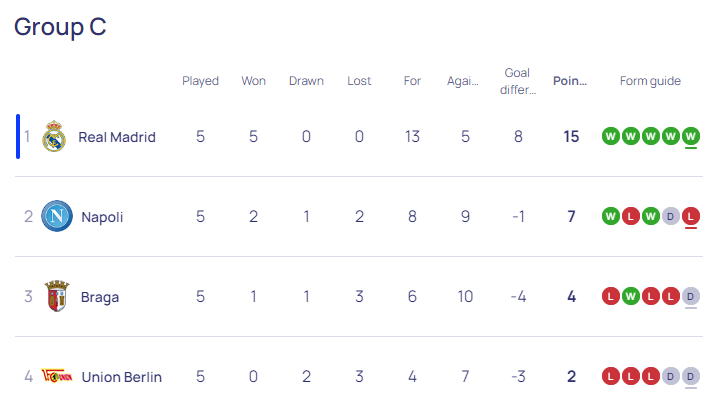Image resolution: width=717 pixels, height=416 pixels.
Task: Open the Braga team page
Action: 100,297
